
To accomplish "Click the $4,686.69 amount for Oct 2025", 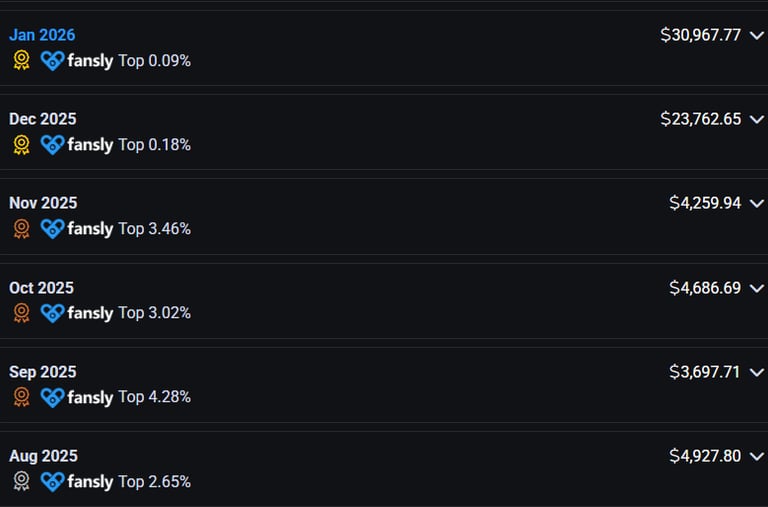I will coord(705,288).
